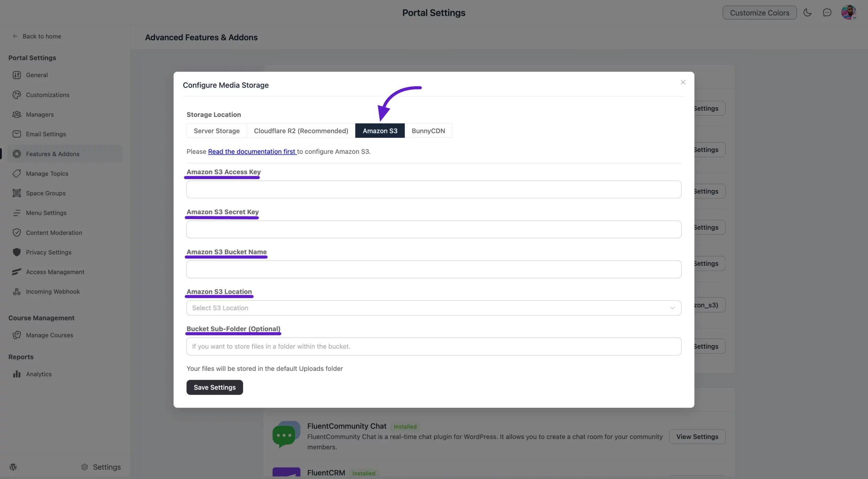The image size is (868, 479).
Task: Click the Read the documentation first link
Action: click(x=252, y=151)
